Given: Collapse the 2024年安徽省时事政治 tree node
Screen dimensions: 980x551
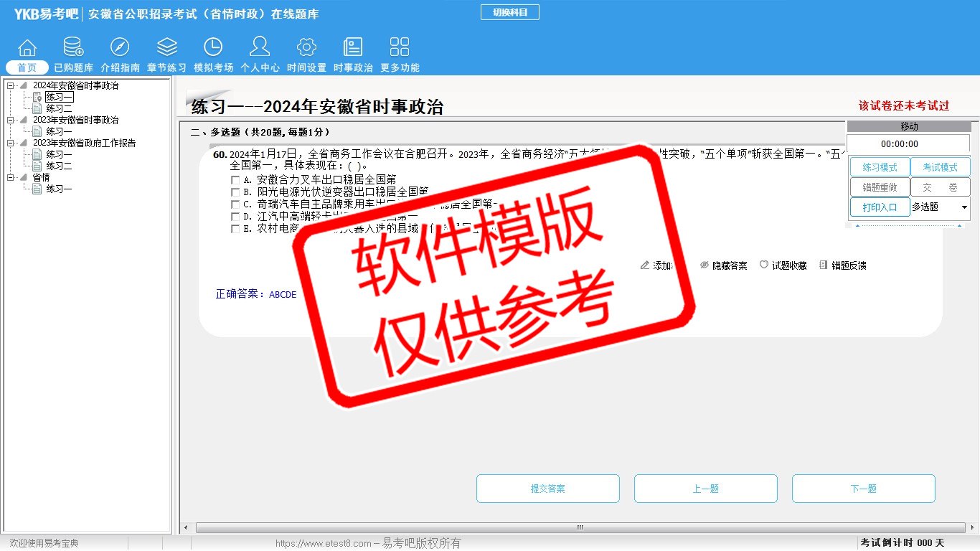Looking at the screenshot, I should click(x=11, y=86).
